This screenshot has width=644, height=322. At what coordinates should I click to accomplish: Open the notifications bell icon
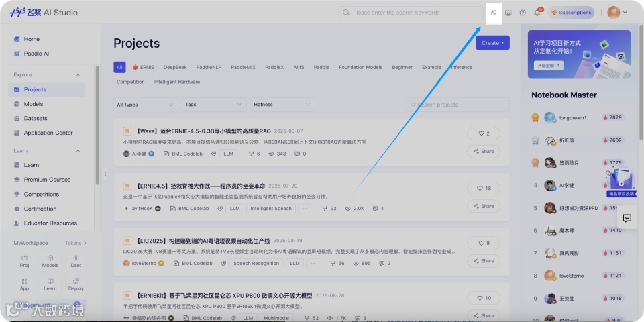(x=537, y=13)
